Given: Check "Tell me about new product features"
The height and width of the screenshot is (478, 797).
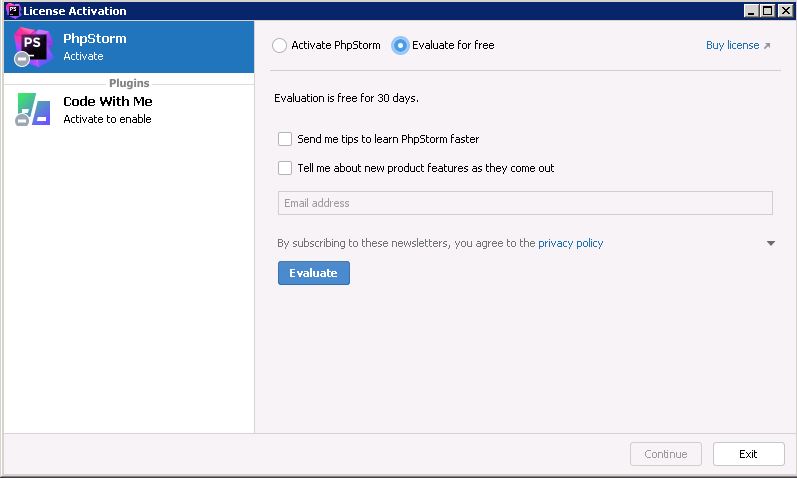Looking at the screenshot, I should (x=285, y=168).
